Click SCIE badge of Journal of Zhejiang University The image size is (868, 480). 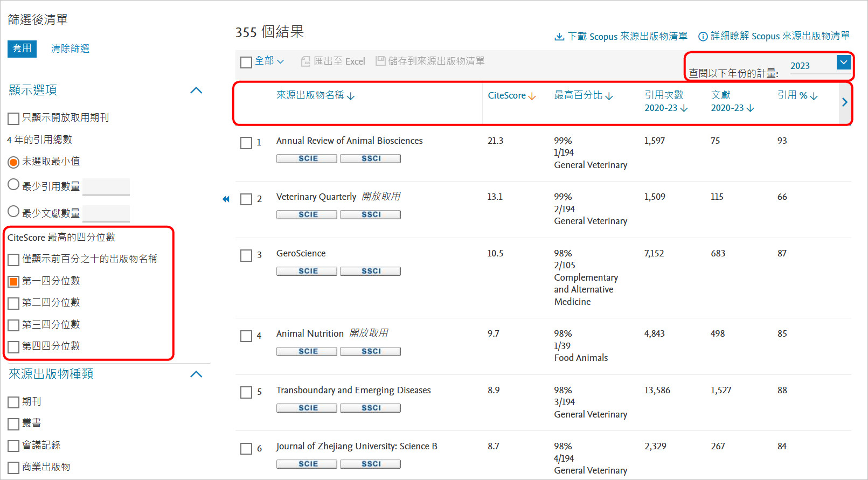click(307, 464)
